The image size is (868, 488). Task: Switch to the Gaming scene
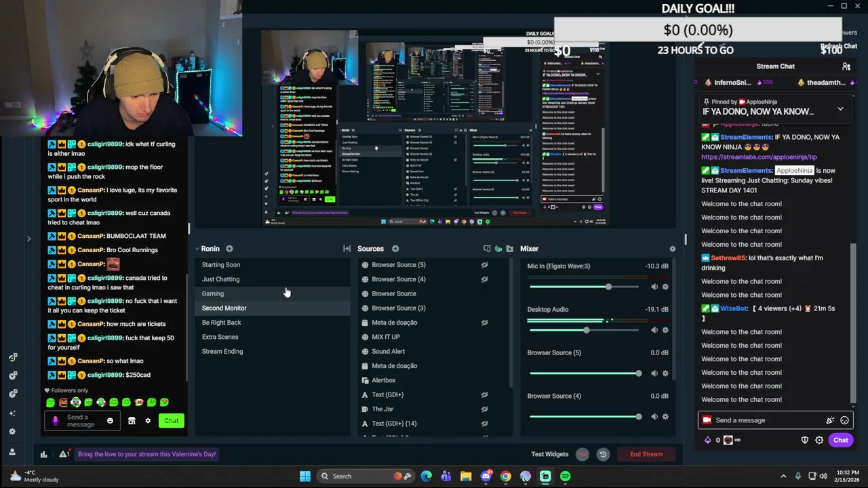point(213,293)
